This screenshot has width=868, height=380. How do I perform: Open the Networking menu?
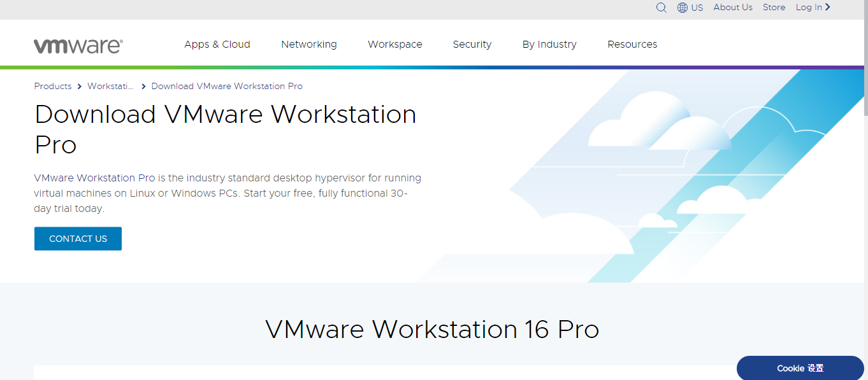pyautogui.click(x=309, y=45)
